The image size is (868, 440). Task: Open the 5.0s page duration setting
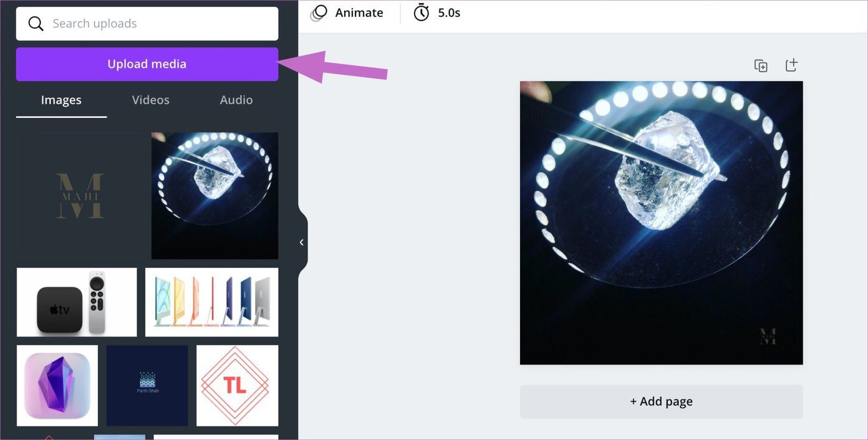click(449, 12)
